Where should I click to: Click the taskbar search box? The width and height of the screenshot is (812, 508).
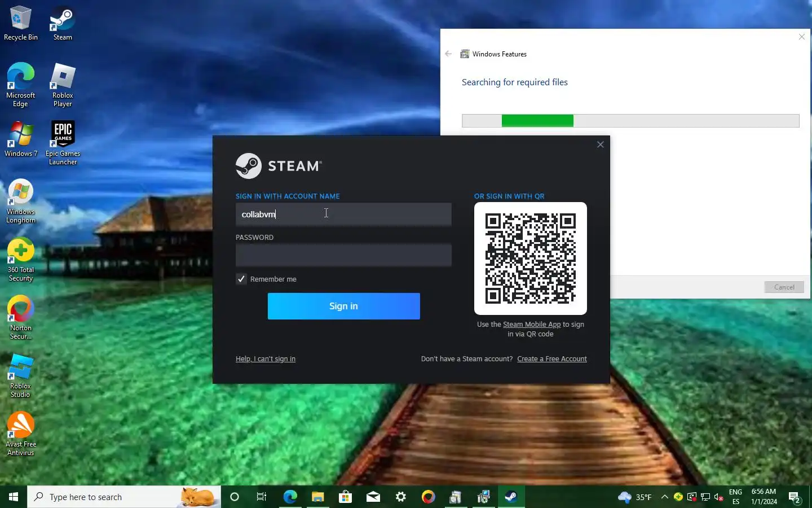(124, 497)
